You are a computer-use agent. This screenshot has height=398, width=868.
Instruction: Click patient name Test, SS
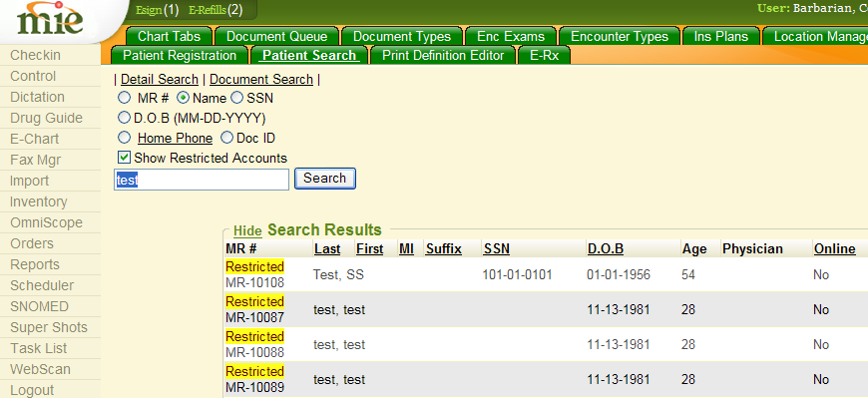338,274
